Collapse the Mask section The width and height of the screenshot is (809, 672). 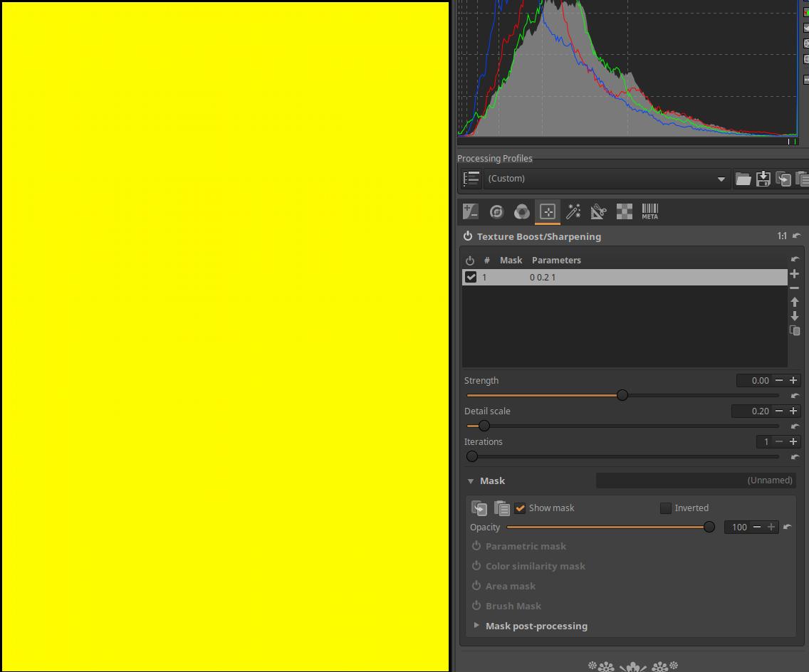[471, 481]
